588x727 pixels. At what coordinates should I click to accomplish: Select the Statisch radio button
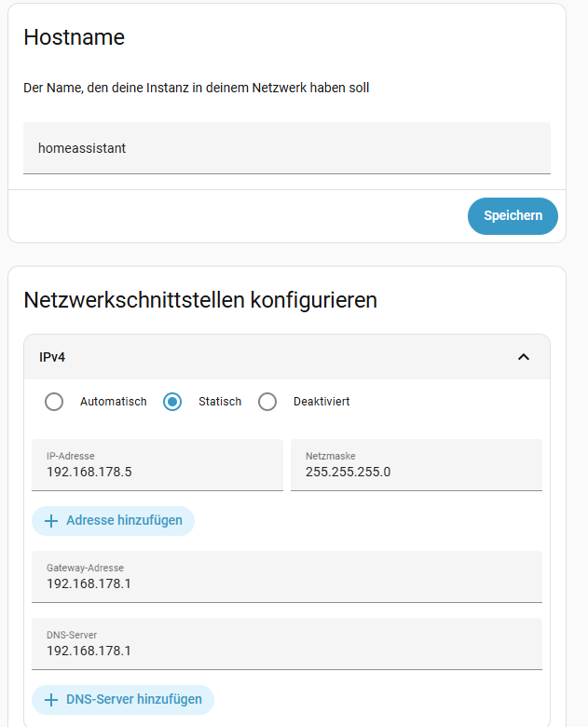pyautogui.click(x=172, y=402)
